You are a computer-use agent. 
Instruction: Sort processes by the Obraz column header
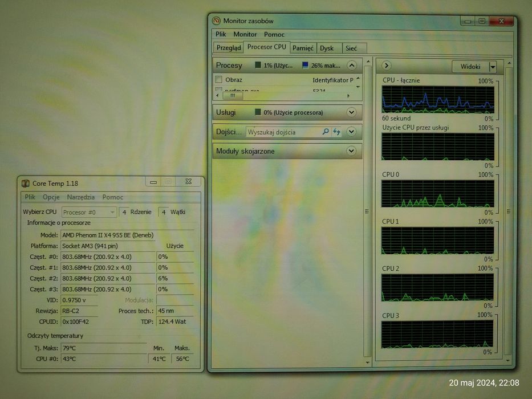tap(233, 80)
